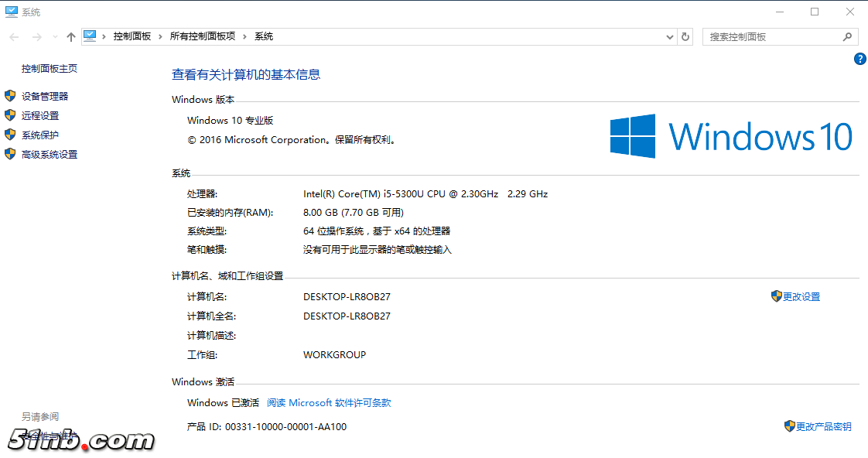Click the installed RAM value 8.00 GB
This screenshot has height=458, width=868.
[x=354, y=212]
